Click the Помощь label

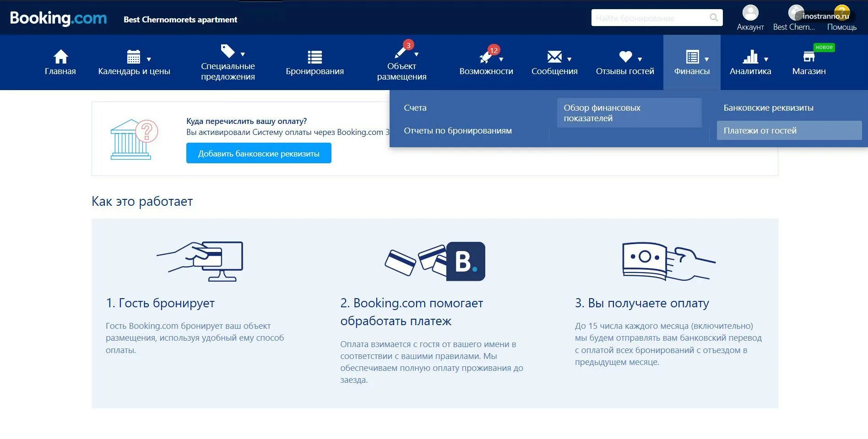click(841, 27)
